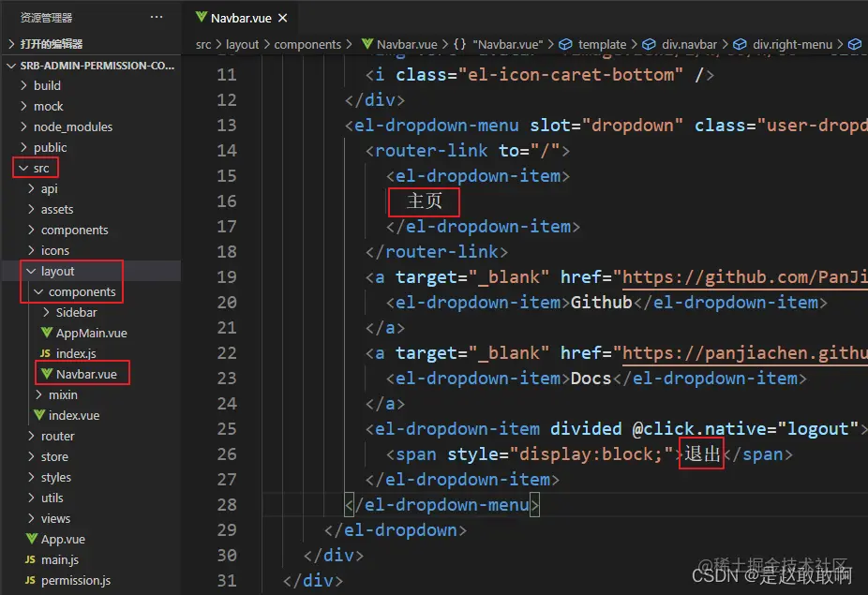The width and height of the screenshot is (868, 595).
Task: Click the Vue icon beside index.vue
Action: click(x=39, y=415)
